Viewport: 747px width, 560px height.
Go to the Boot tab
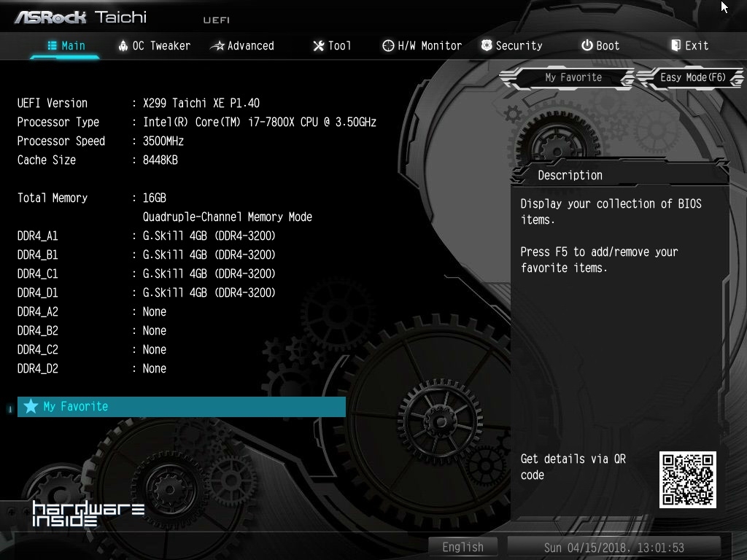click(x=600, y=46)
